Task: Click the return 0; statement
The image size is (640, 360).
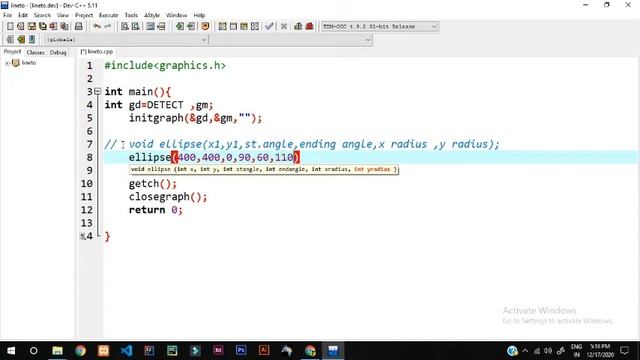Action: click(x=156, y=210)
